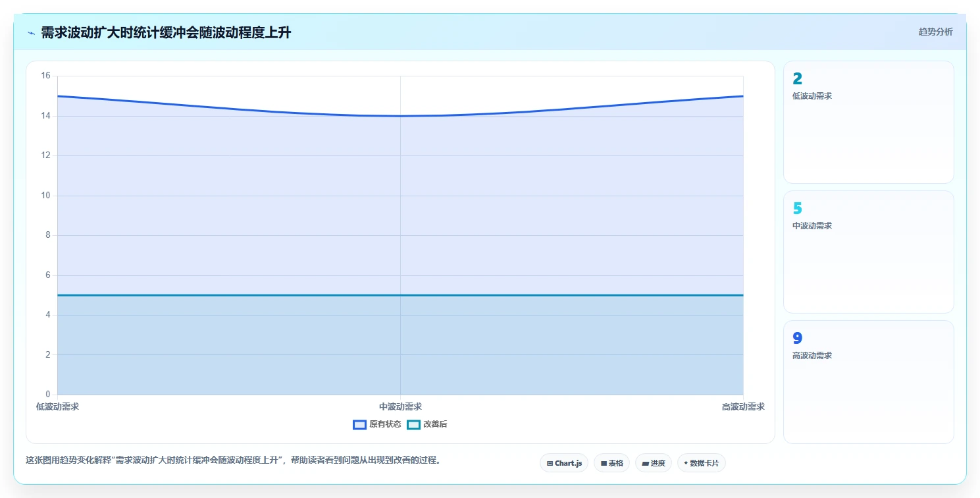The height and width of the screenshot is (498, 980).
Task: Click the y-axis label 2
Action: click(x=48, y=355)
